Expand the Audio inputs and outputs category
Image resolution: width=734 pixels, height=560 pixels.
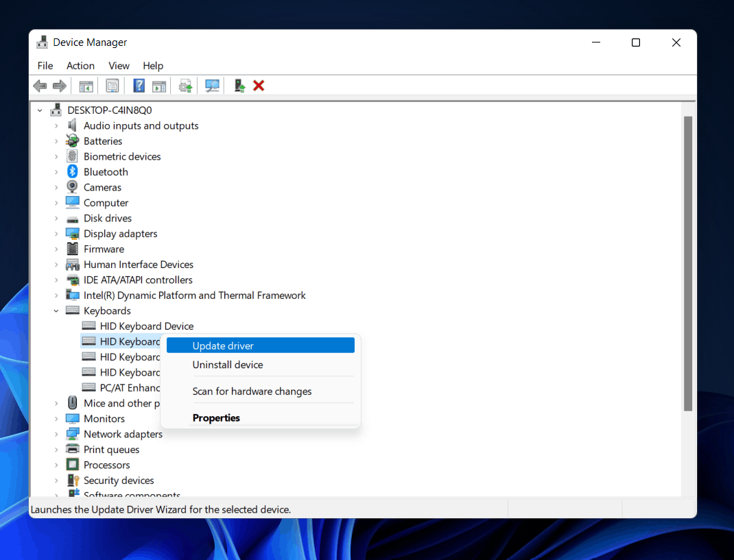pyautogui.click(x=56, y=126)
